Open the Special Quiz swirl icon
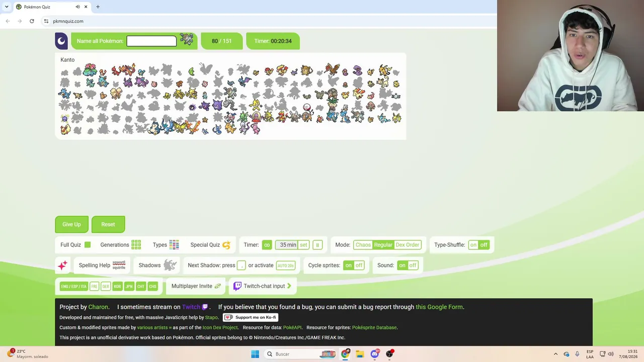Viewport: 644px width, 362px height. click(226, 245)
